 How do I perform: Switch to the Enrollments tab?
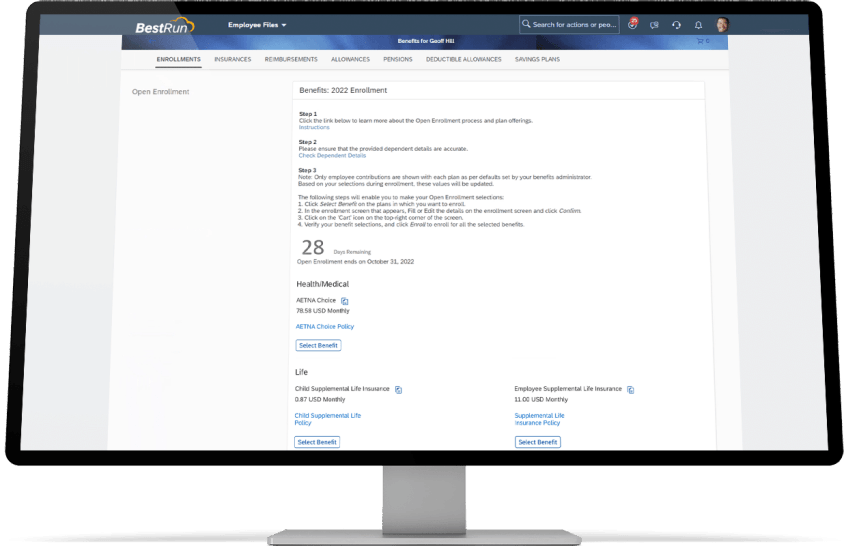(x=179, y=59)
